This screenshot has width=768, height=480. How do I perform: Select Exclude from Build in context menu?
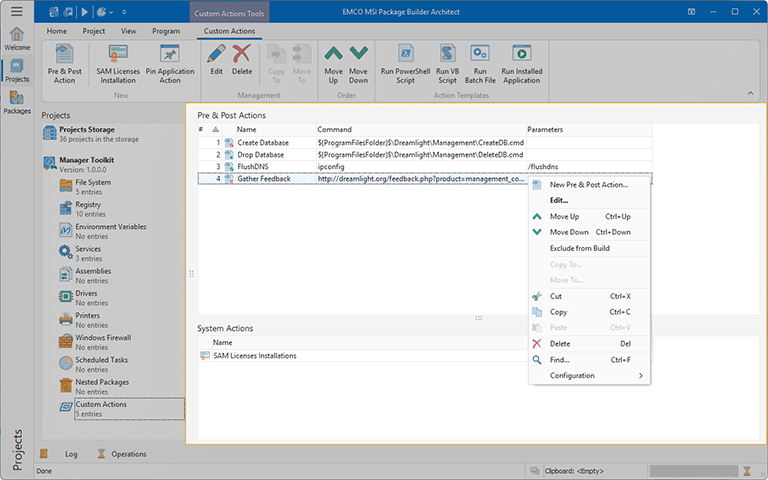(x=579, y=248)
